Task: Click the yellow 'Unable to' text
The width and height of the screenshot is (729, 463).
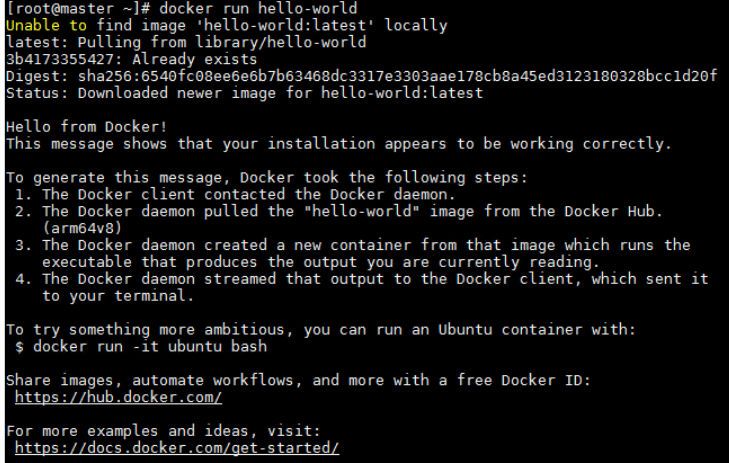Action: coord(46,25)
